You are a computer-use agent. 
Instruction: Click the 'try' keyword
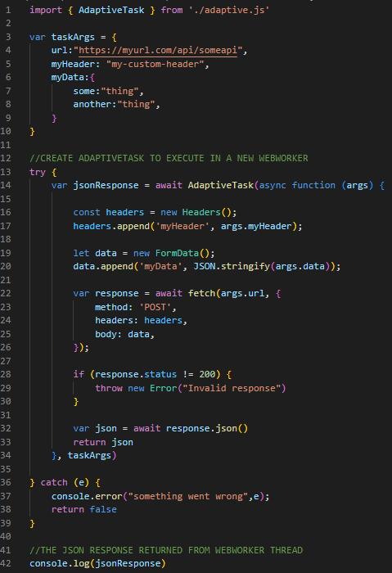[38, 172]
